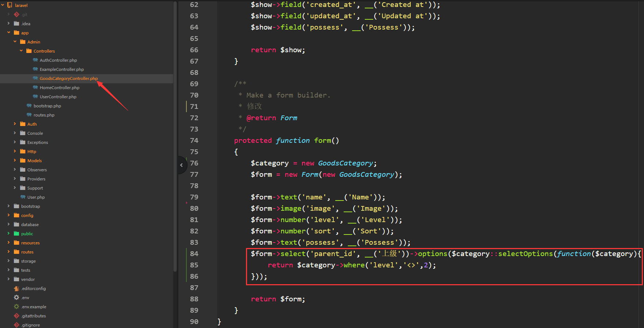Expand the Models folder chevron

[x=15, y=160]
